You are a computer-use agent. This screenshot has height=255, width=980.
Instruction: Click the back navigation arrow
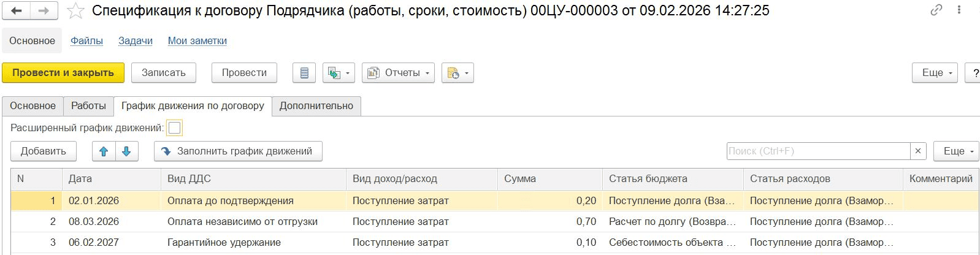[x=17, y=11]
